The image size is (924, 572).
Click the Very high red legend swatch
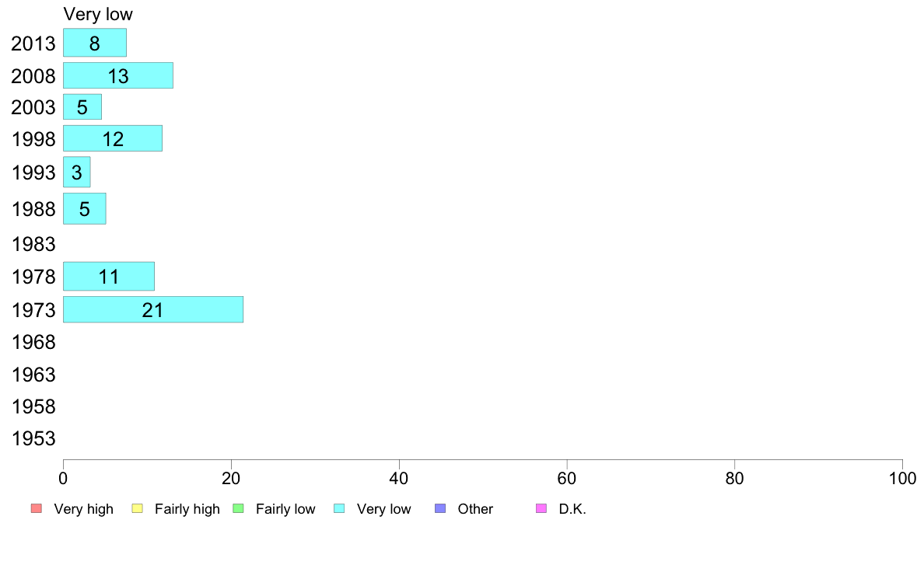pos(37,508)
